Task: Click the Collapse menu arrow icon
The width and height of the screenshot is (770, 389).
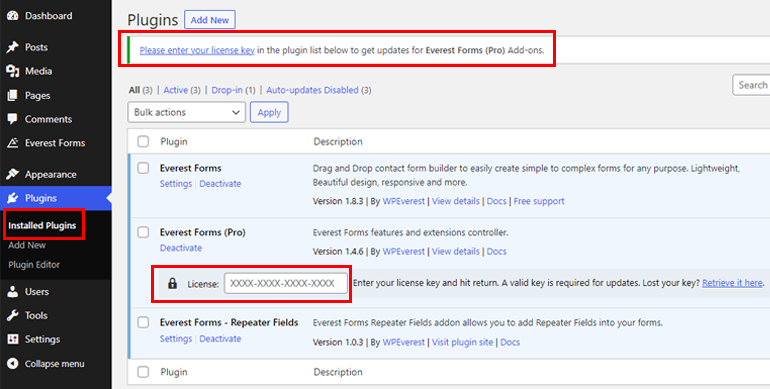Action: 13,363
